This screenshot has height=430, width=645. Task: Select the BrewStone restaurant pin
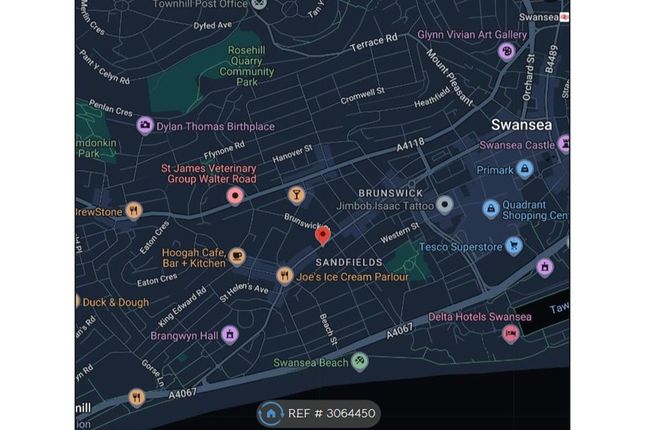[x=133, y=211]
